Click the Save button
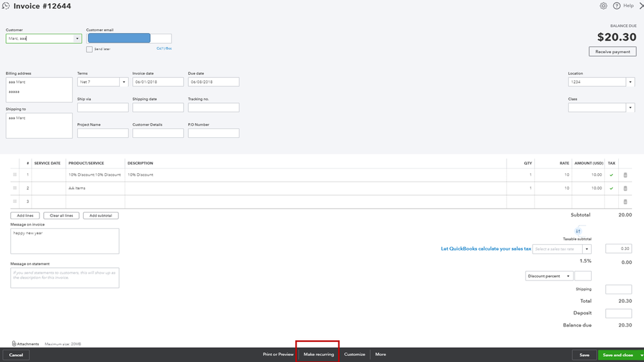 584,355
